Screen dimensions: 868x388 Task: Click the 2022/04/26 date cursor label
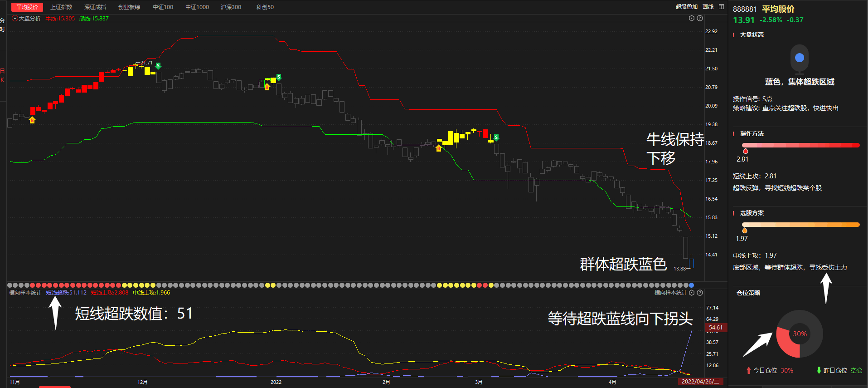coord(700,382)
